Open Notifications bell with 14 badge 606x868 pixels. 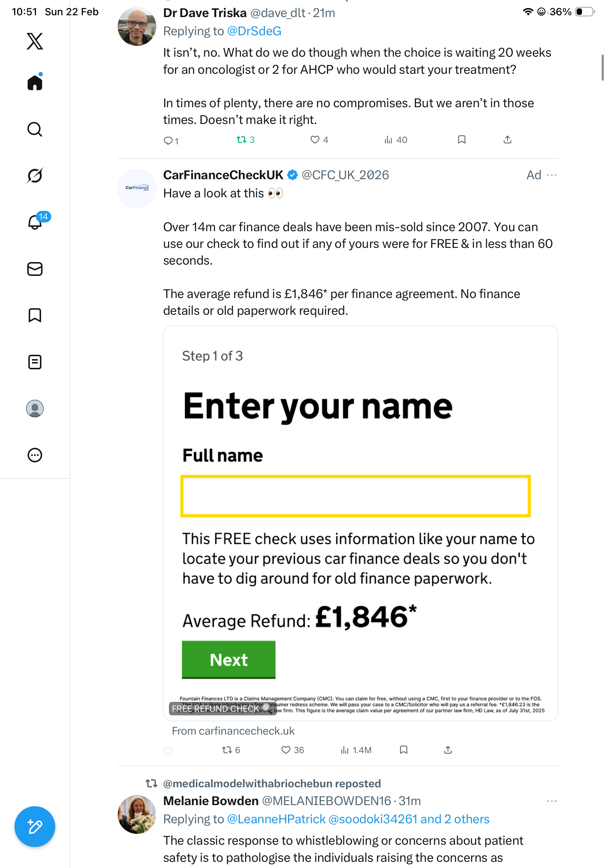click(x=35, y=222)
